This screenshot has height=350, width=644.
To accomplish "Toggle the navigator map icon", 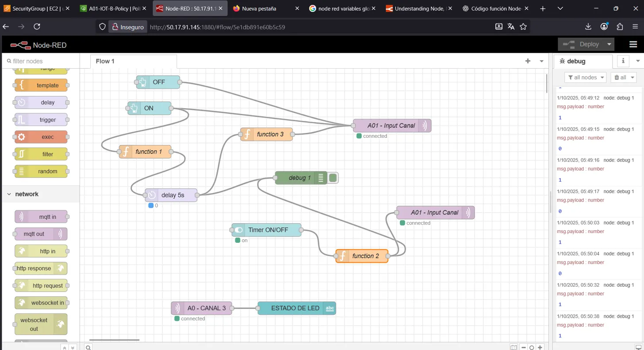I will [x=513, y=347].
